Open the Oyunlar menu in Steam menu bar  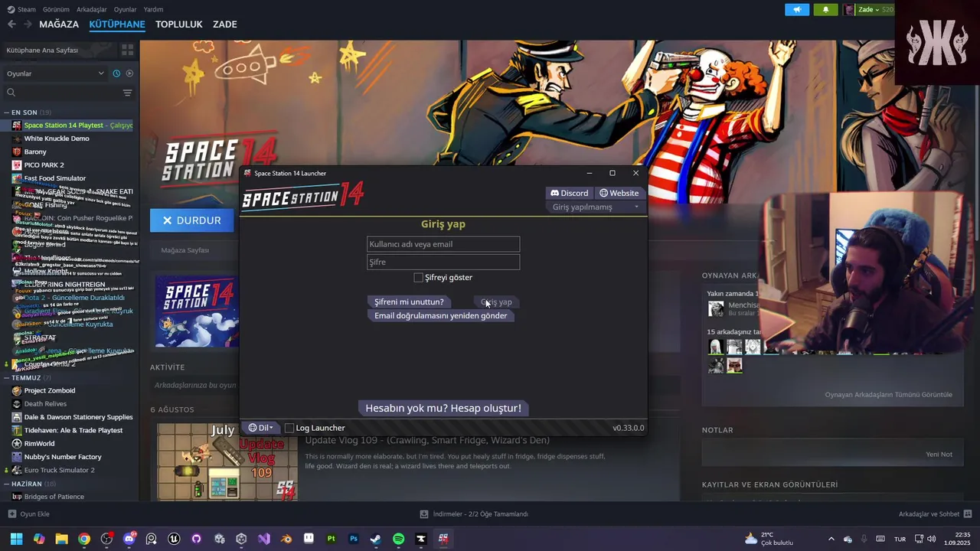[125, 9]
